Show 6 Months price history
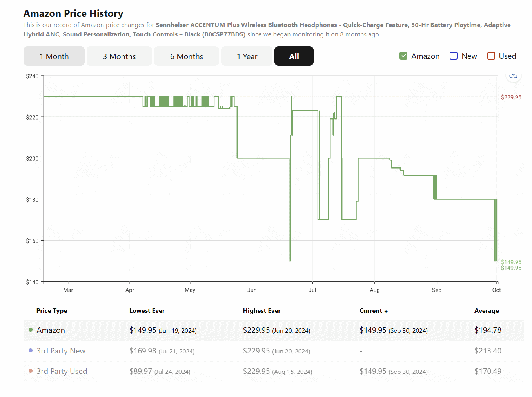This screenshot has width=532, height=397. 187,56
